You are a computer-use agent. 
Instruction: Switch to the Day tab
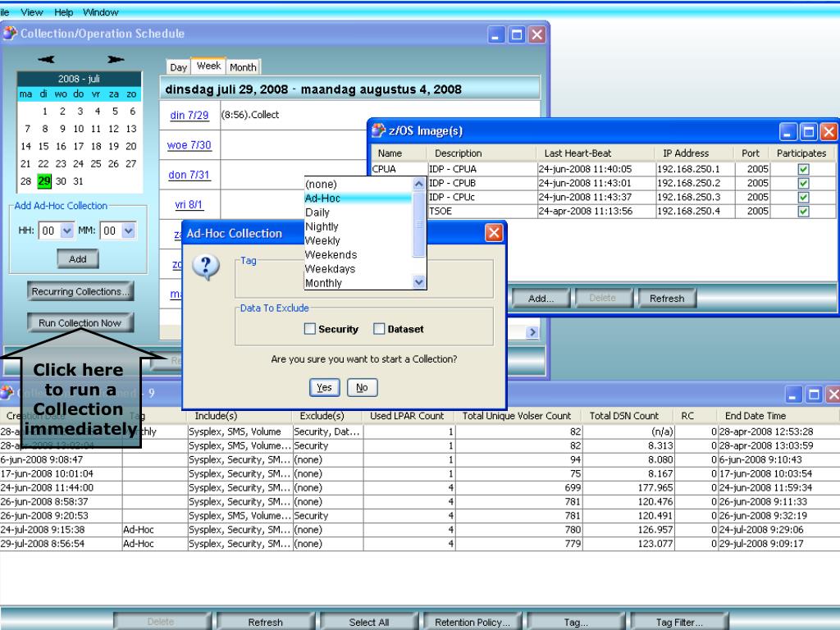pyautogui.click(x=178, y=67)
